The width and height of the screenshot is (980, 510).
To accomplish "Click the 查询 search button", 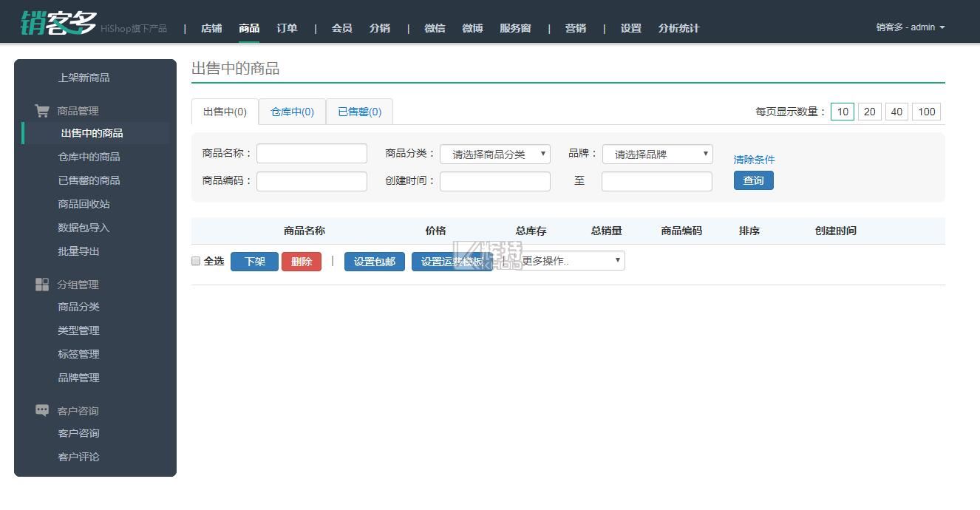I will 753,180.
